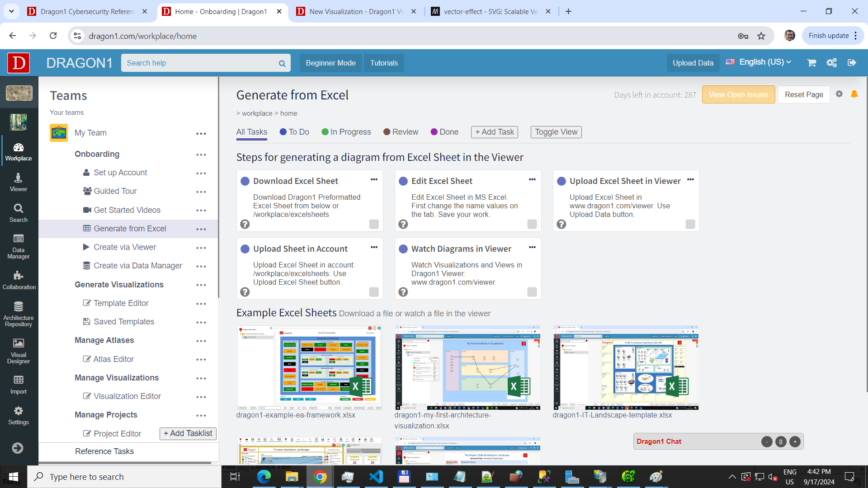Screen dimensions: 868x488
Task: Open the shopping cart icon
Action: (811, 63)
